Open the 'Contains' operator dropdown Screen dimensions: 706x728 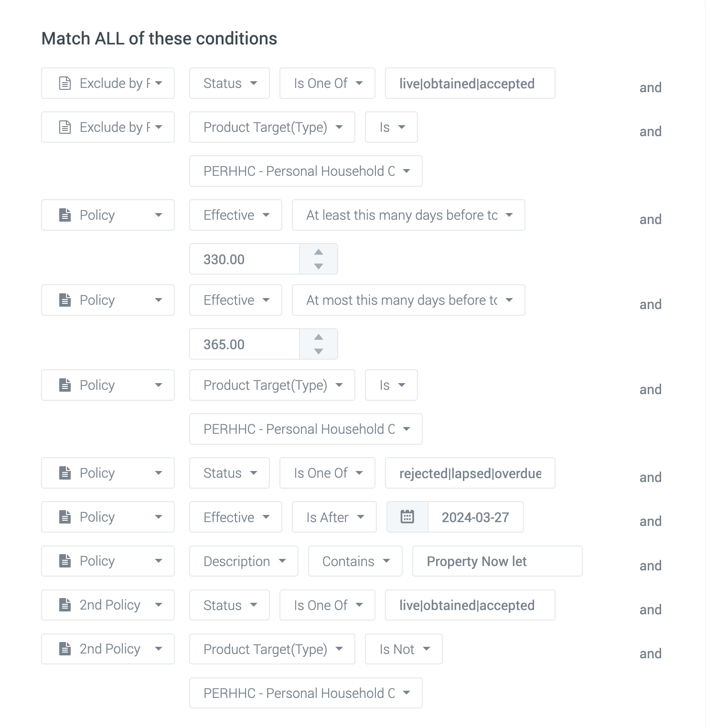(355, 561)
